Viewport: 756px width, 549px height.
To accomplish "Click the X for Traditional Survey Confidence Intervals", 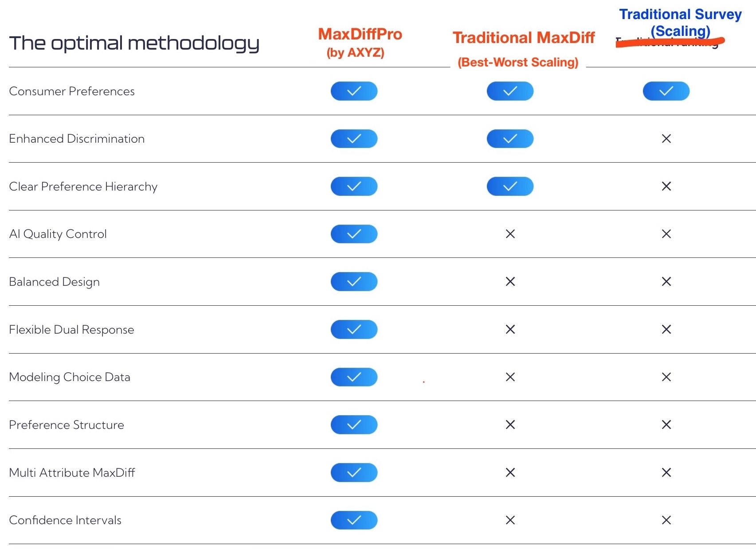I will tap(666, 520).
